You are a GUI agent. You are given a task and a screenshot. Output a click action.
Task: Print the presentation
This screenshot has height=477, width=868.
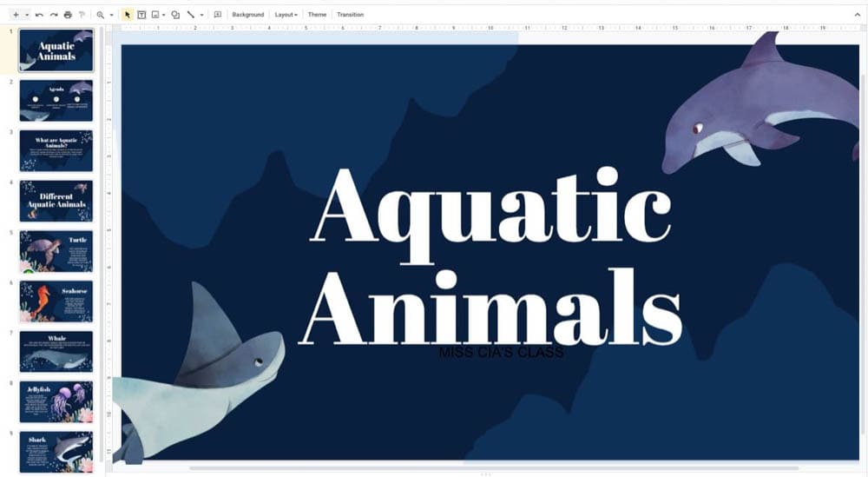tap(68, 15)
